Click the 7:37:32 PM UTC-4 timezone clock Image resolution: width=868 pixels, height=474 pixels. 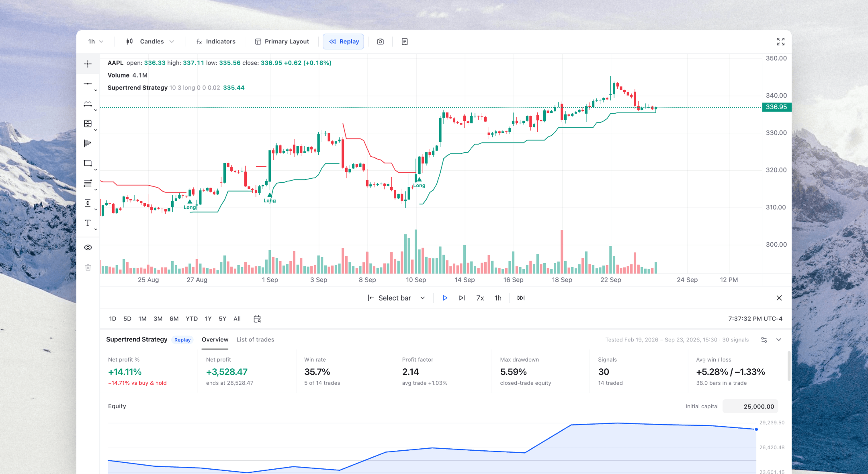point(755,319)
